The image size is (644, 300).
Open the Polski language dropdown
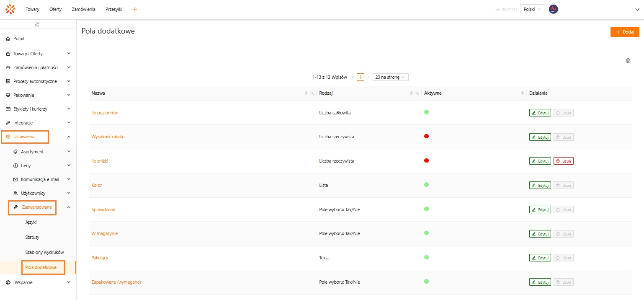coord(532,9)
